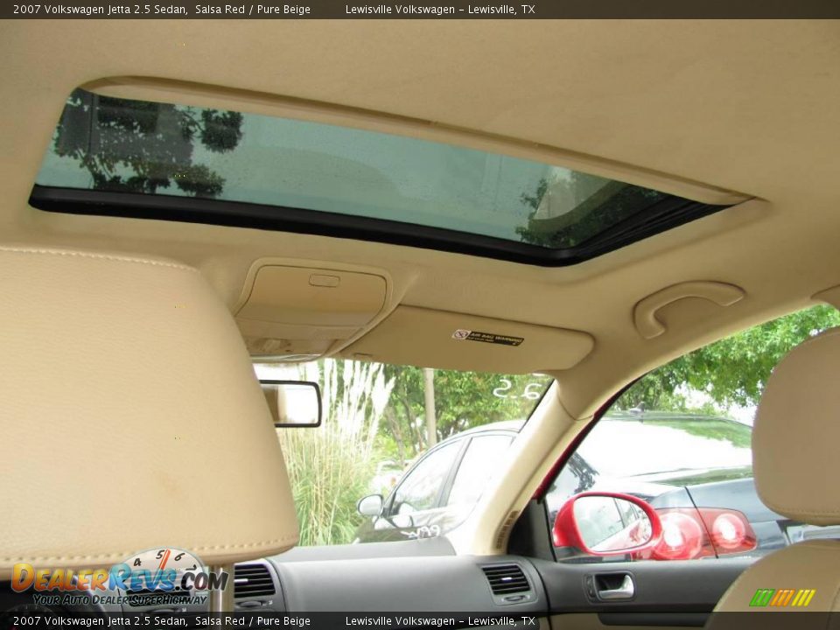Image resolution: width=840 pixels, height=630 pixels.
Task: Click the passenger sun visor
Action: 467,339
